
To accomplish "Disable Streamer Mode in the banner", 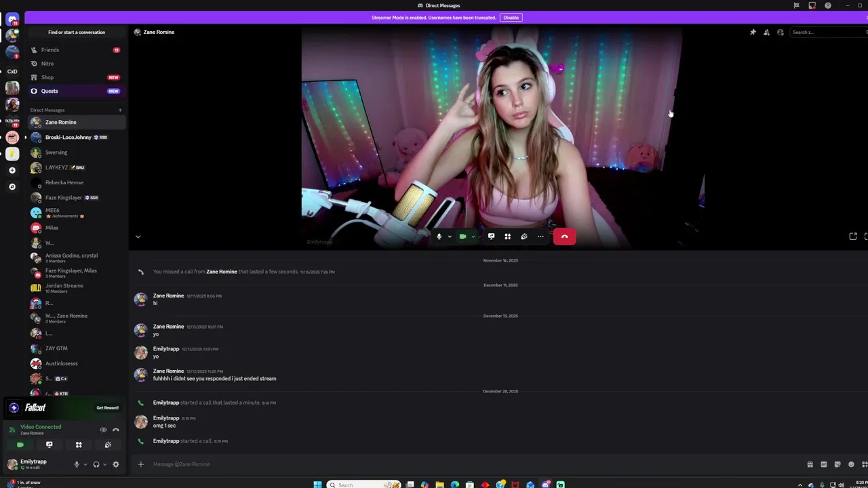I will pos(511,18).
